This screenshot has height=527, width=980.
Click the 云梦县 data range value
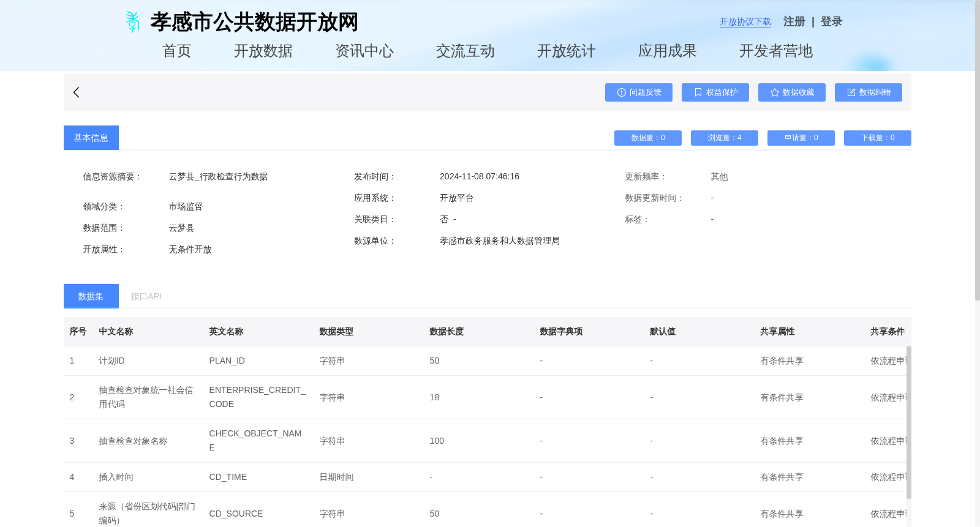(181, 228)
